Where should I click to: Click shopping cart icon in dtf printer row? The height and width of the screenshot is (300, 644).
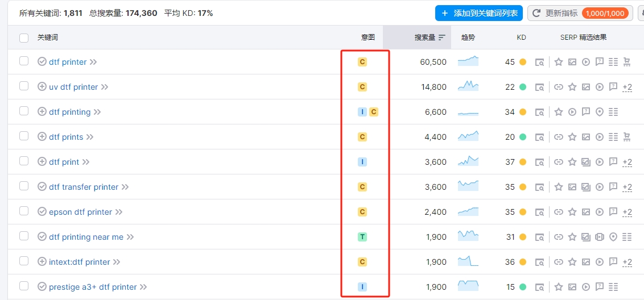pyautogui.click(x=627, y=62)
